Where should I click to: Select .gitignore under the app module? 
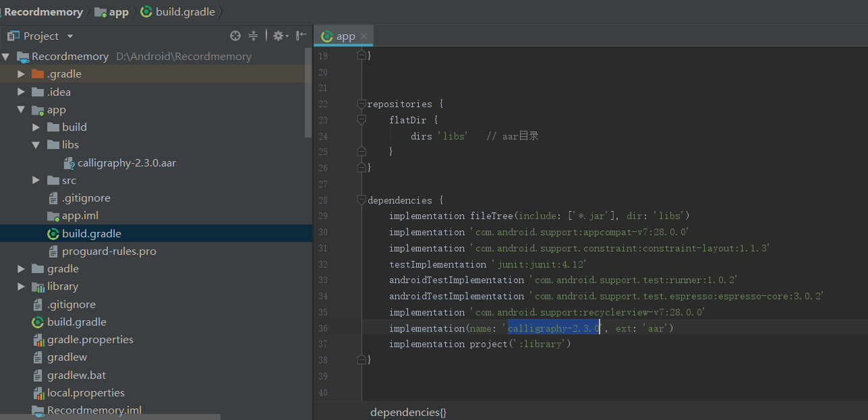86,198
